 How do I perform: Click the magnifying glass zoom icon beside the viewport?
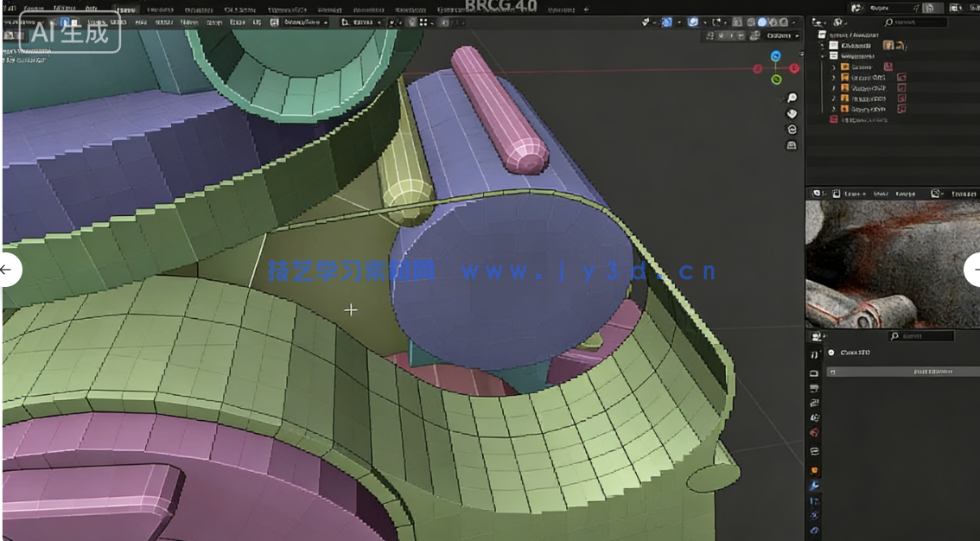click(x=792, y=98)
